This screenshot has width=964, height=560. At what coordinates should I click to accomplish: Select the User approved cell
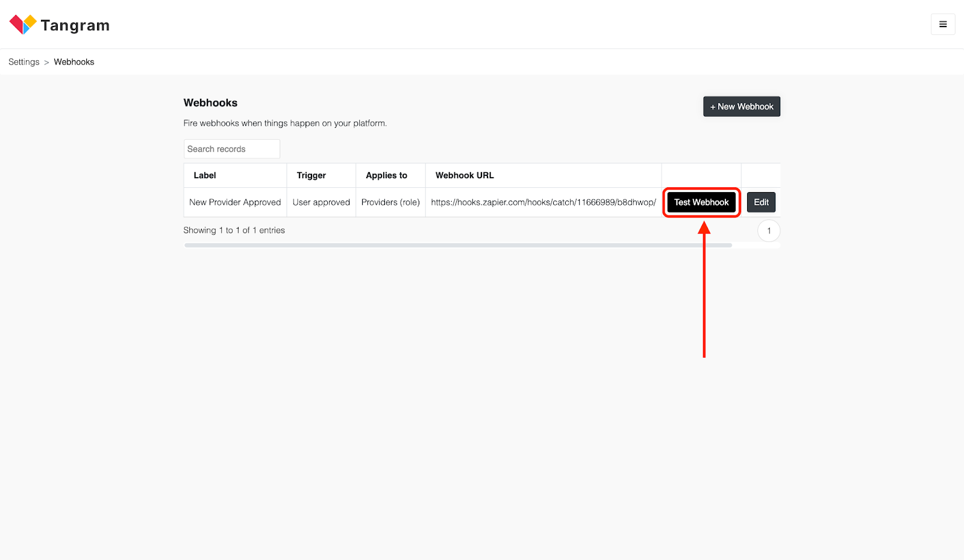(x=321, y=202)
